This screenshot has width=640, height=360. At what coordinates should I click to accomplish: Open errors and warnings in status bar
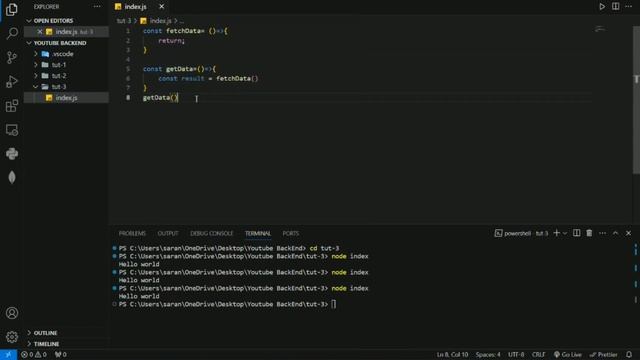(34, 355)
